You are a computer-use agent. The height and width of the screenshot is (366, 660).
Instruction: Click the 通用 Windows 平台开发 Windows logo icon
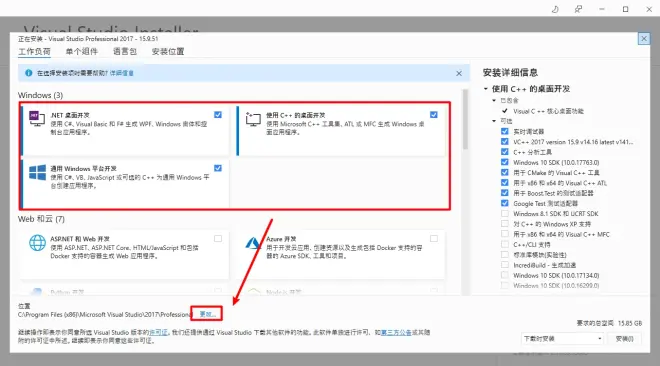click(x=37, y=172)
